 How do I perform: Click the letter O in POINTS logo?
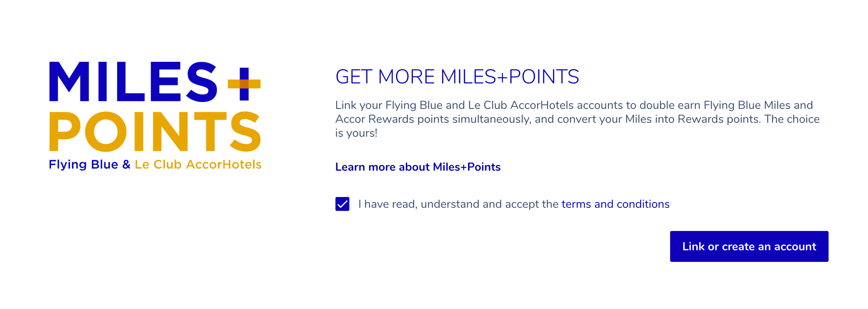[x=106, y=131]
